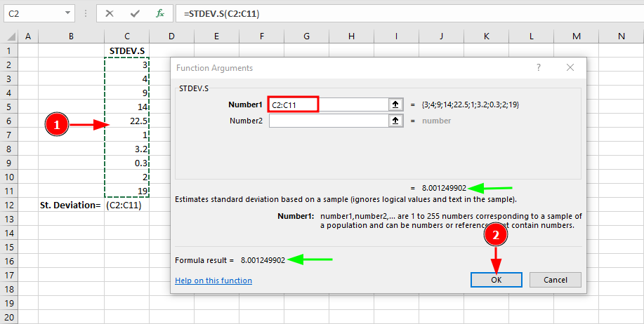644x324 pixels.
Task: Click the select-all corner triangle
Action: click(x=8, y=36)
